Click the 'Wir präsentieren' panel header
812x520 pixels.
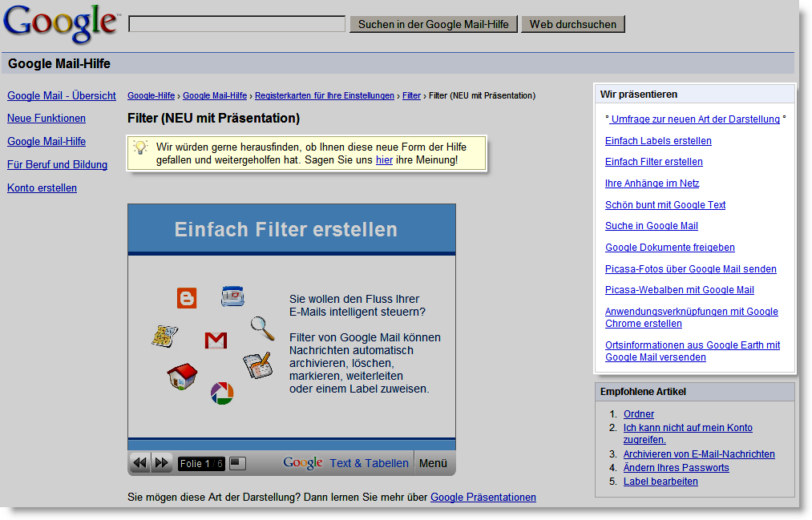pos(695,95)
